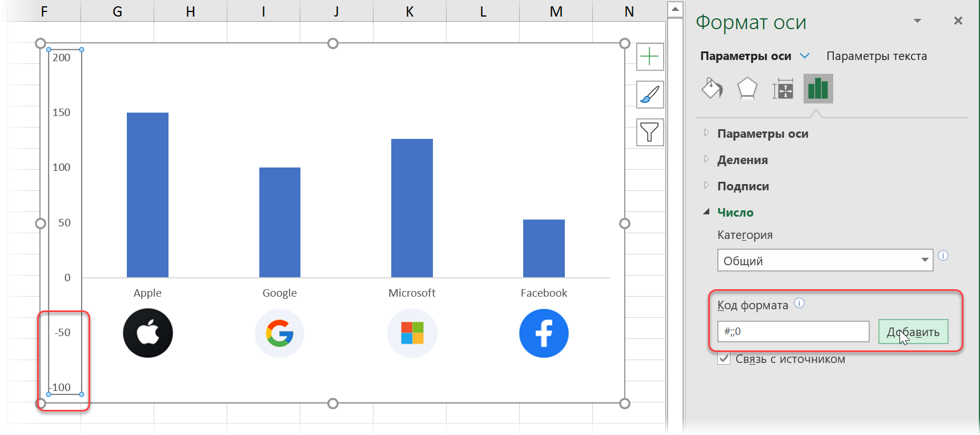Click the scroll up arrow of sheet scrollbar
The image size is (980, 435).
pyautogui.click(x=675, y=9)
